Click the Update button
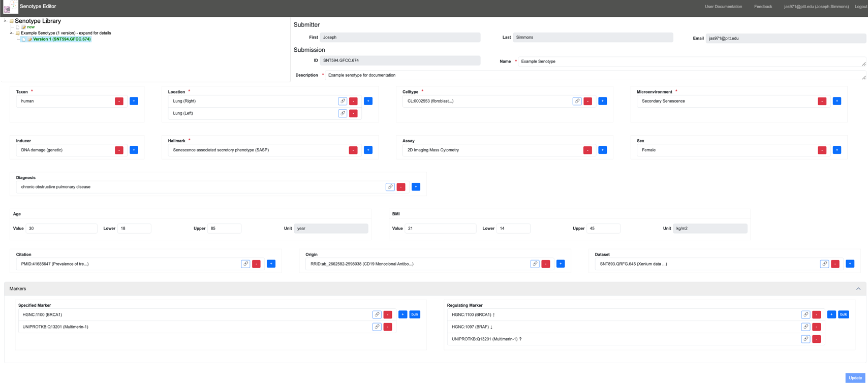 coord(855,378)
